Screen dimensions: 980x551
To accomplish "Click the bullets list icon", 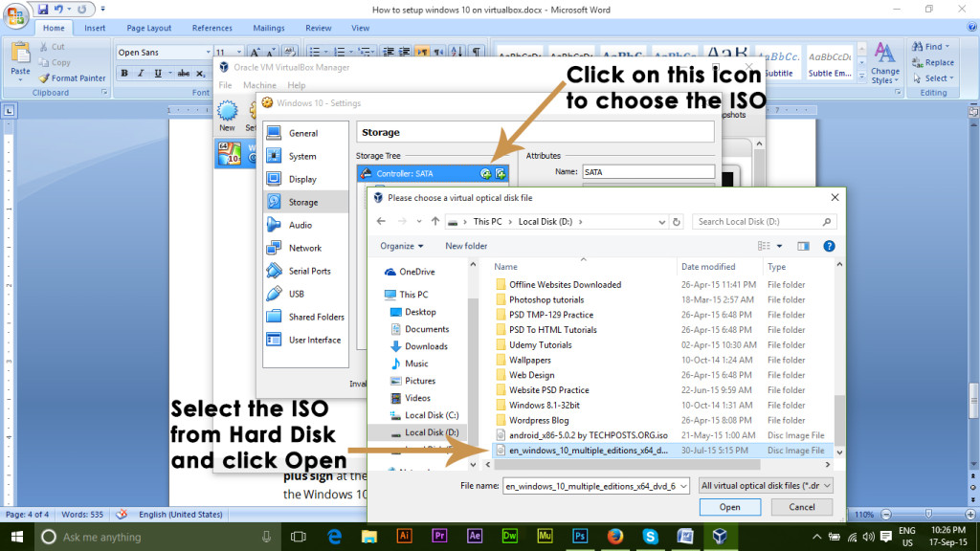I will tap(315, 52).
